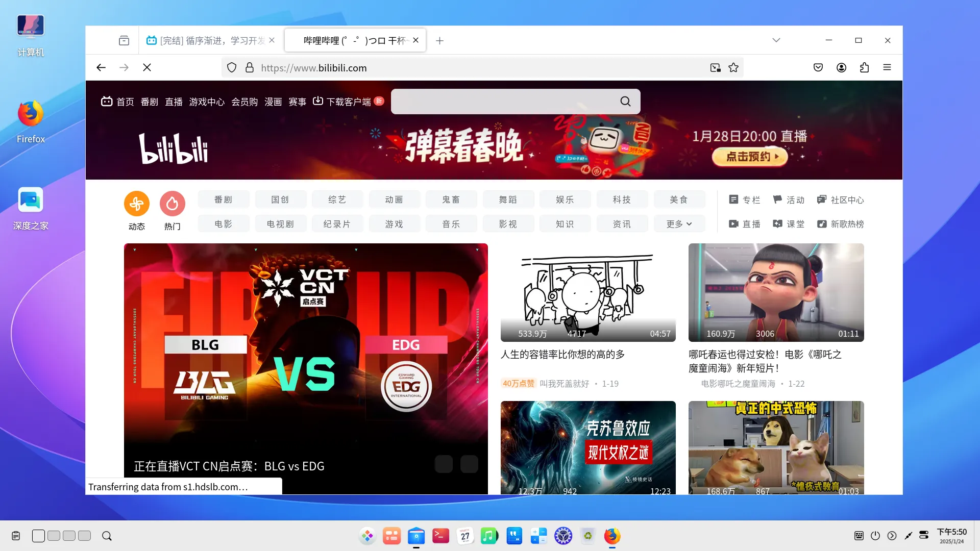Screen dimensions: 980x551
Task: Open the 鬼畜 category link
Action: point(451,199)
